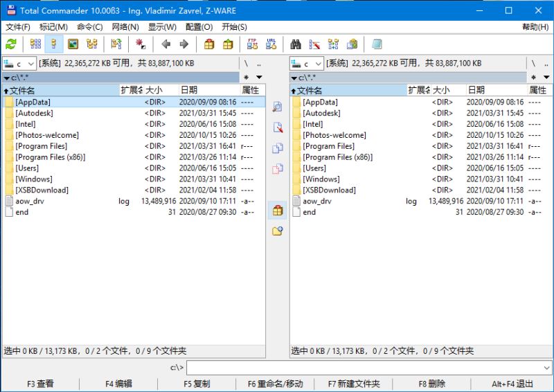Open the right panel drive dropdown

coord(306,64)
